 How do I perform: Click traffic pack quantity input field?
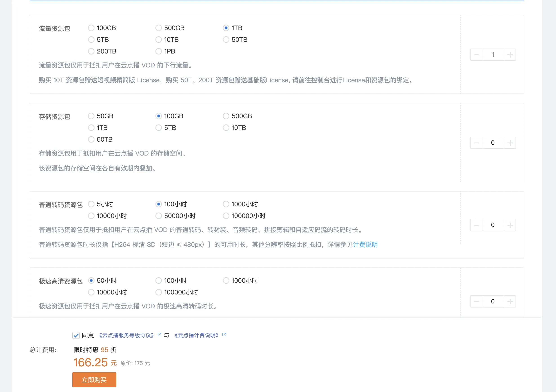(493, 55)
